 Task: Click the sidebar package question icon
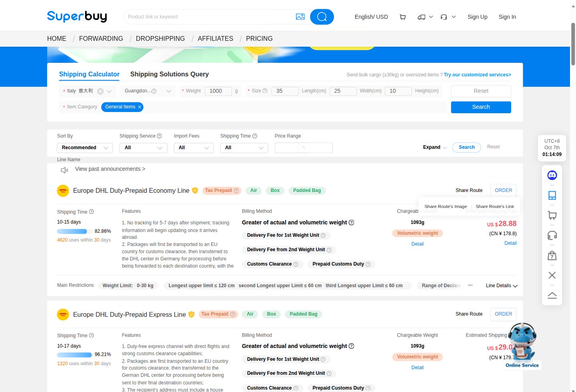tap(552, 255)
